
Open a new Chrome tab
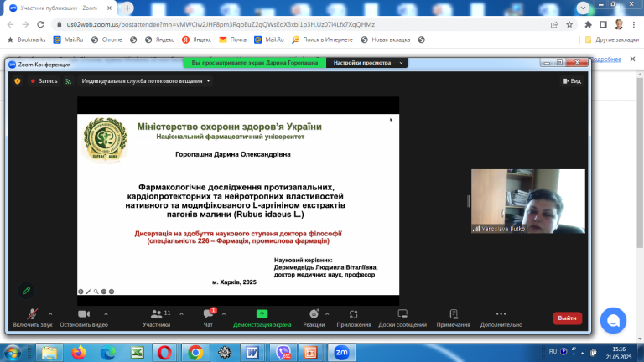pos(127,8)
